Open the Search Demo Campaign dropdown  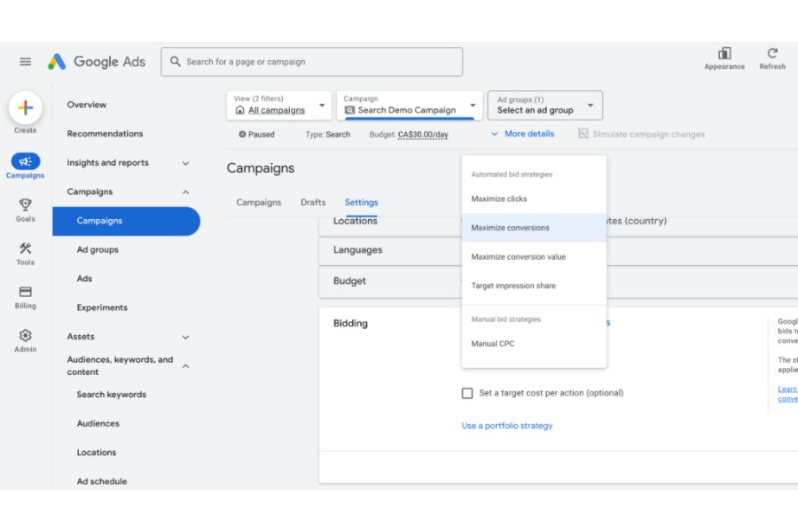[x=409, y=106]
